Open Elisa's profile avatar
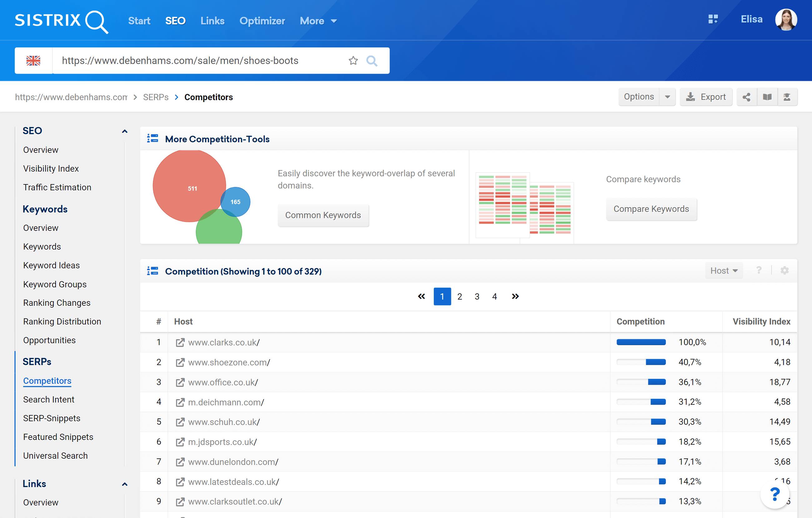The height and width of the screenshot is (518, 812). click(786, 20)
